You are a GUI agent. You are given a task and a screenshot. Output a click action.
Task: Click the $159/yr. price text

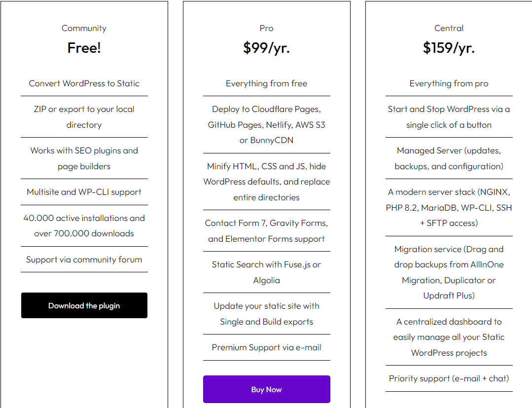coord(449,48)
